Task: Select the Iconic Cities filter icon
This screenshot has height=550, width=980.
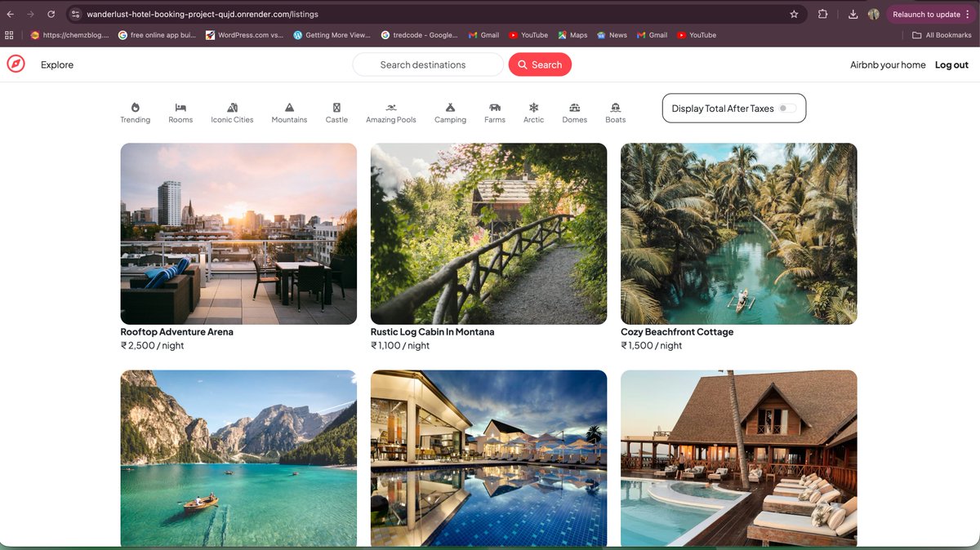Action: pos(232,107)
